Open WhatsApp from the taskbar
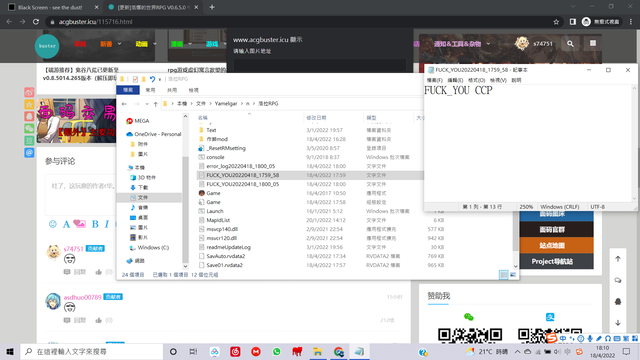 pyautogui.click(x=276, y=351)
